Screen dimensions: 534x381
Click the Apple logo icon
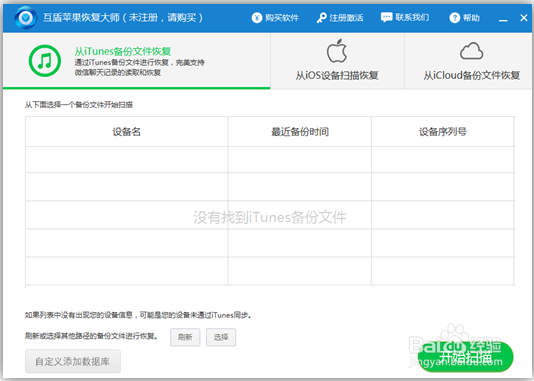(x=337, y=51)
